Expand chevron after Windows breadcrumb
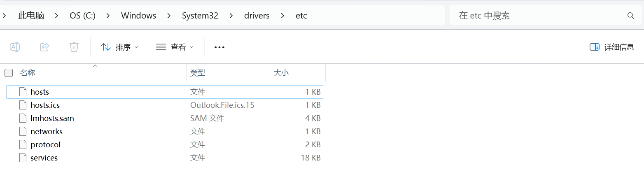 [169, 16]
